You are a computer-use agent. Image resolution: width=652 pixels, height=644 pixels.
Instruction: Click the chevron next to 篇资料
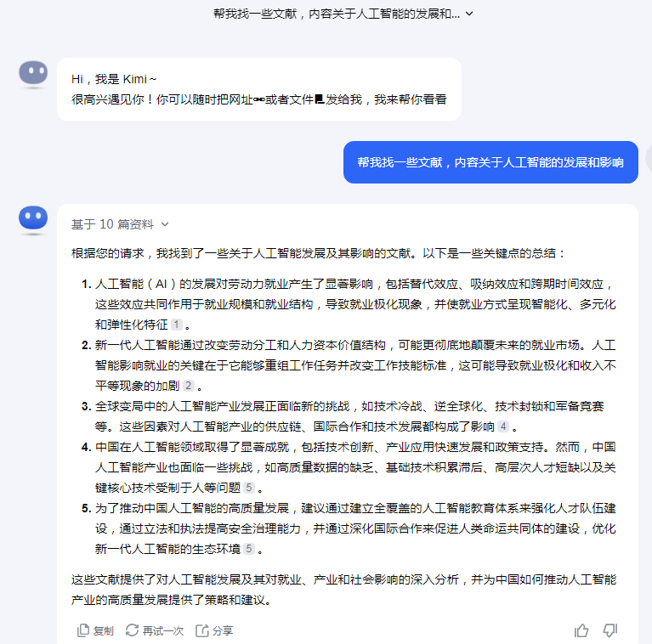(165, 224)
